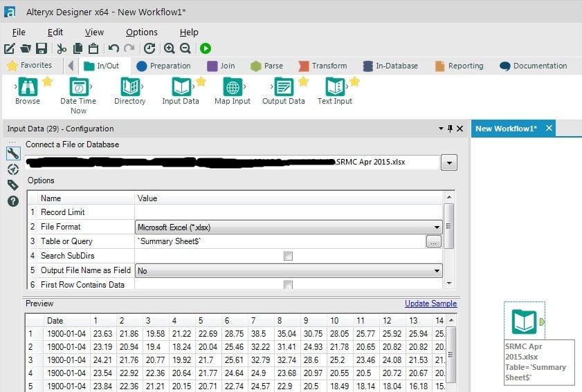Select the Browse tool
Viewport: 582px width, 392px height.
28,91
